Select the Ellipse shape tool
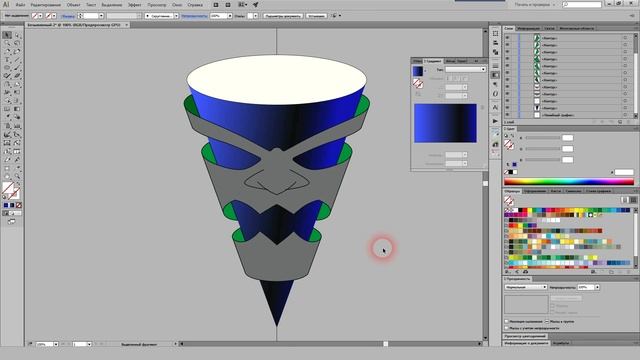The image size is (640, 360). pos(7,68)
